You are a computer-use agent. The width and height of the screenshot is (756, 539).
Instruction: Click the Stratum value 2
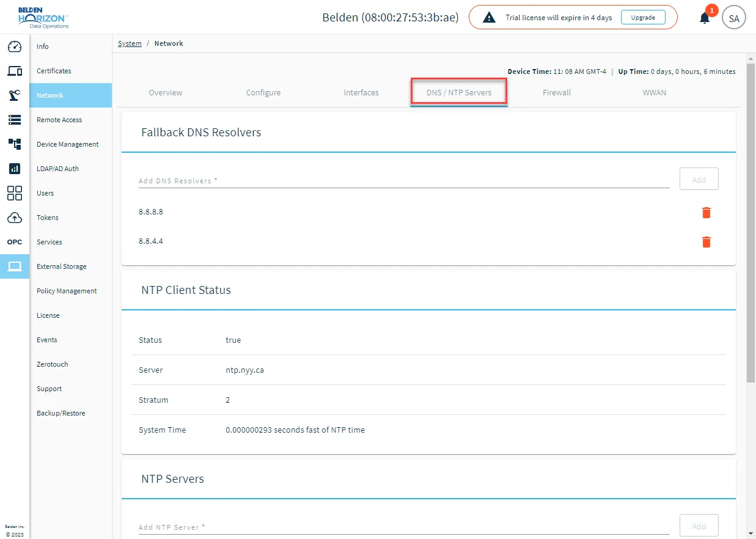(228, 400)
